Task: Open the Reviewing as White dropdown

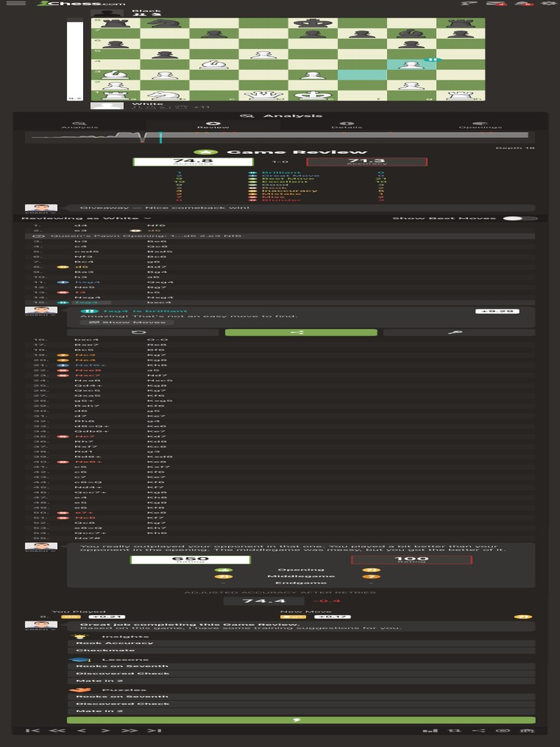Action: [x=86, y=218]
